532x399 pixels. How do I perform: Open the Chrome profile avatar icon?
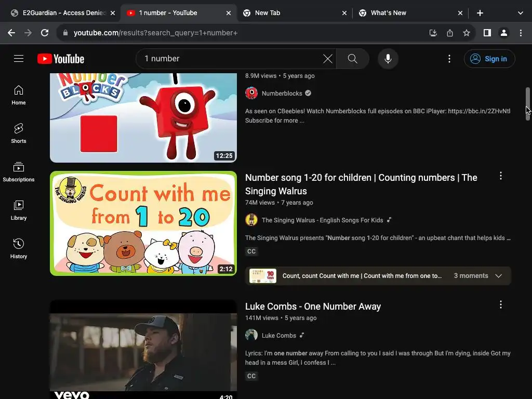tap(504, 33)
